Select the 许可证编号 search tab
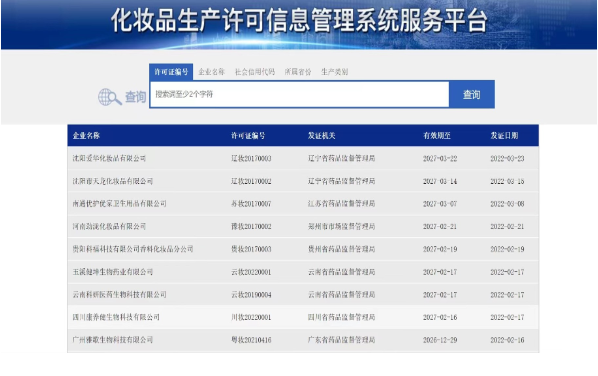 click(171, 72)
